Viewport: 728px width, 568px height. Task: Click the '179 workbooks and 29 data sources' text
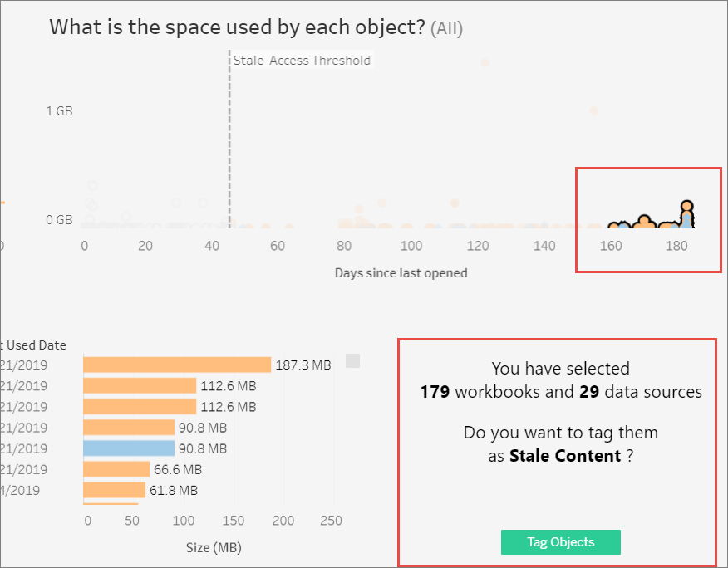(x=561, y=392)
